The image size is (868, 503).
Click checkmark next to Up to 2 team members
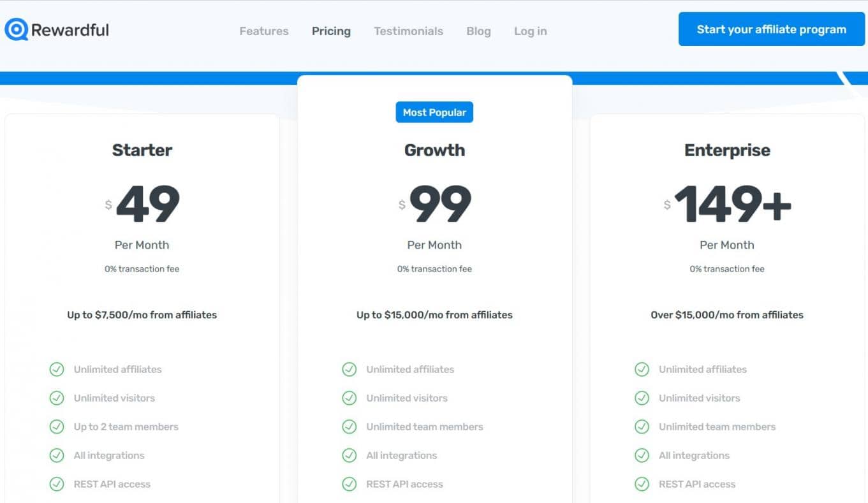pyautogui.click(x=57, y=426)
